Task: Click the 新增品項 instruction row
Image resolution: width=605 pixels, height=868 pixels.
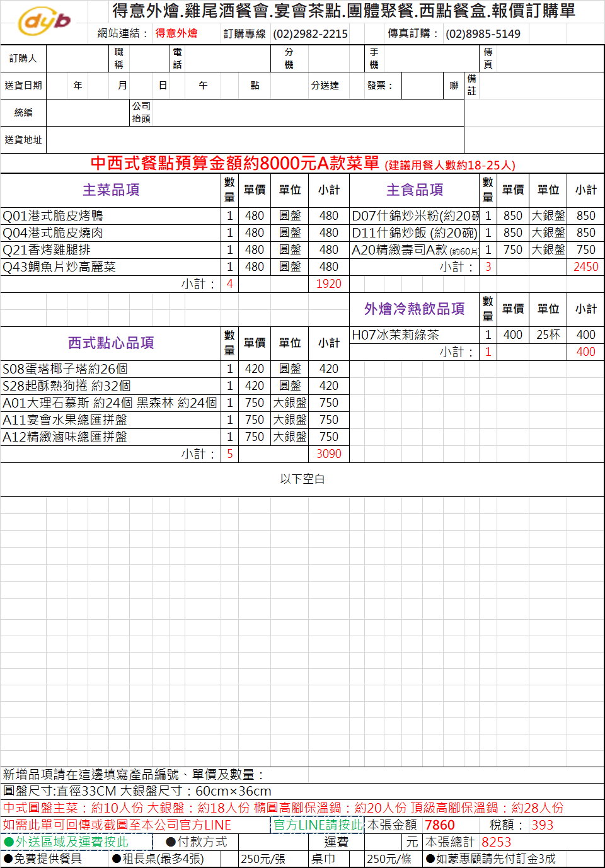Action: (x=302, y=774)
